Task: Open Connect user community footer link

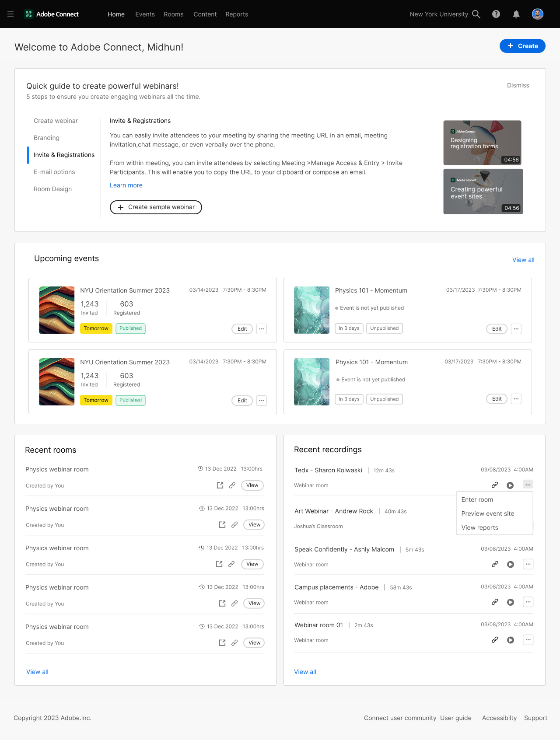Action: pyautogui.click(x=400, y=718)
